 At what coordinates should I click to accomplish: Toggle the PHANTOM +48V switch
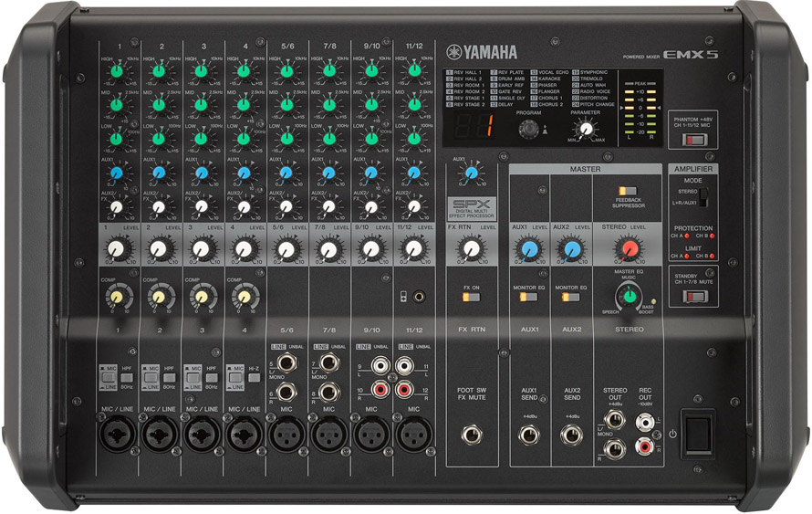[x=694, y=139]
